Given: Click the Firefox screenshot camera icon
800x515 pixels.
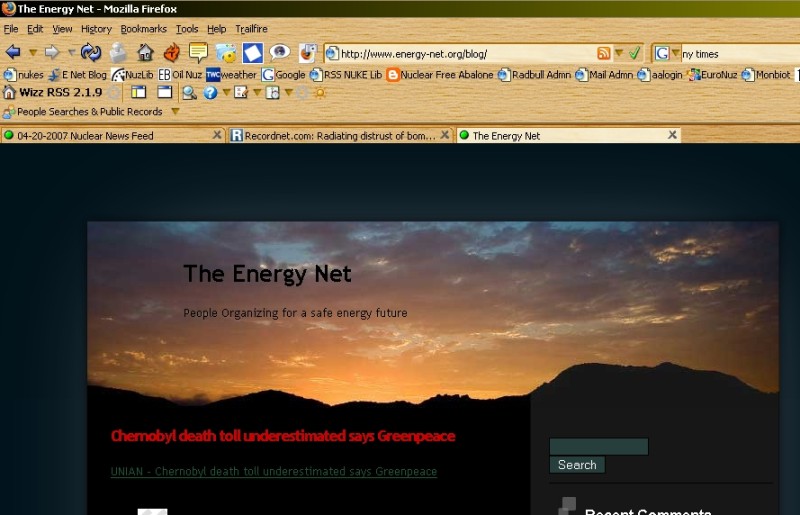Looking at the screenshot, I should click(307, 53).
